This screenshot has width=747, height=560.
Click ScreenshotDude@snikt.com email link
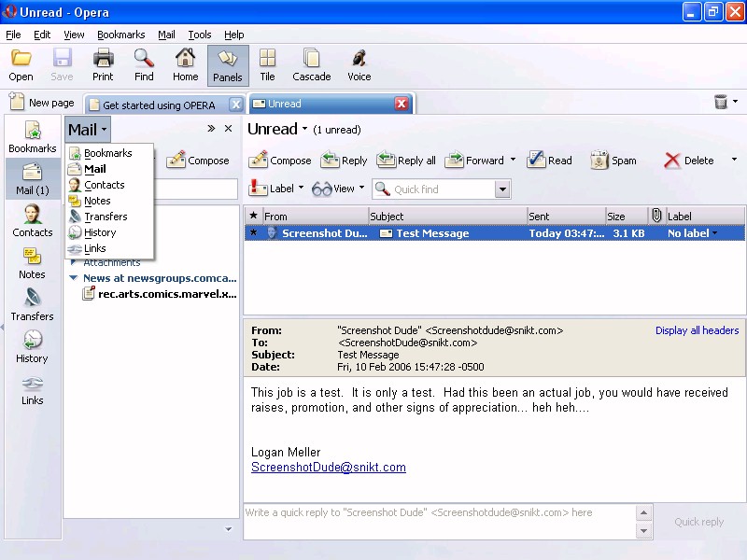[329, 468]
